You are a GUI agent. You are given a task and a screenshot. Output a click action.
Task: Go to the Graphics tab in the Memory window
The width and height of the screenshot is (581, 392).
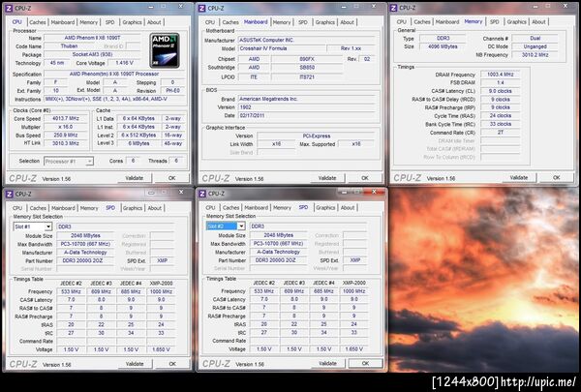tap(516, 22)
